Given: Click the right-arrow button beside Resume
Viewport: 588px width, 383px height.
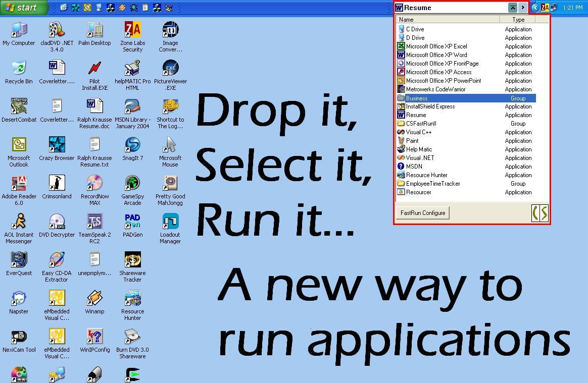Looking at the screenshot, I should [523, 8].
